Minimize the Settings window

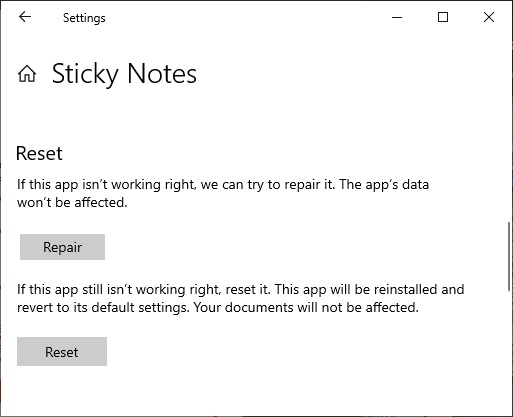[x=397, y=17]
